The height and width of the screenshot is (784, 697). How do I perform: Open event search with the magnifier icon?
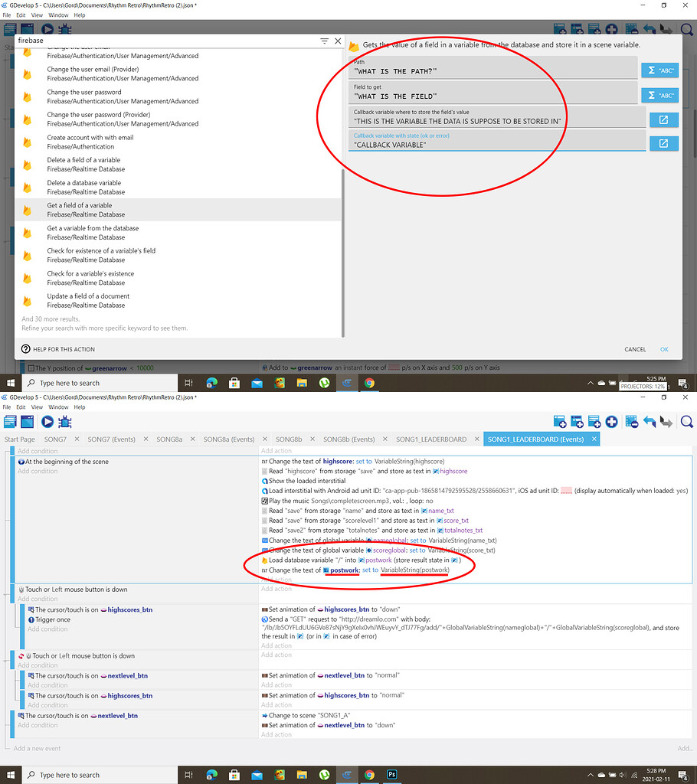click(x=686, y=422)
